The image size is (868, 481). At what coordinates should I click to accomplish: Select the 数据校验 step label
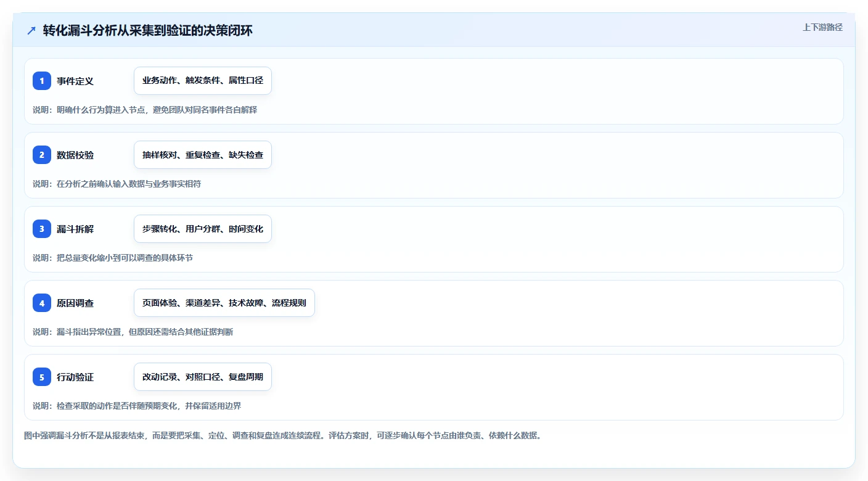click(x=75, y=155)
